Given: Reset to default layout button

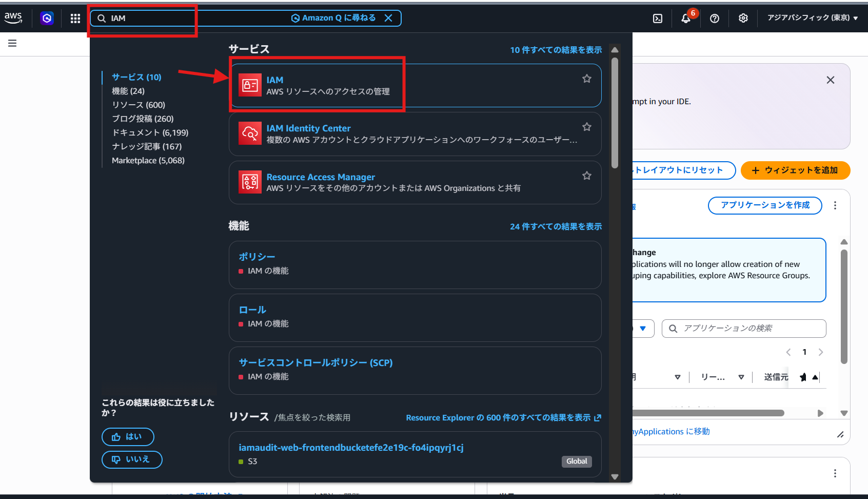Looking at the screenshot, I should click(683, 170).
